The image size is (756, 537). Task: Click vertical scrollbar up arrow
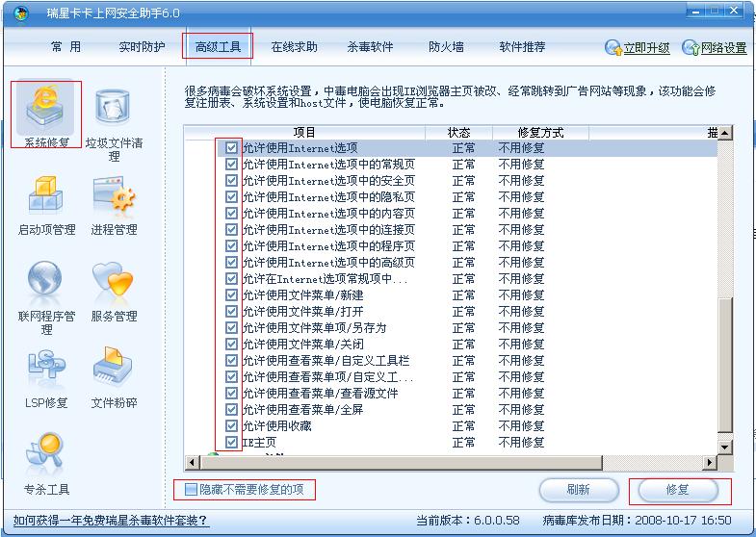pos(725,133)
